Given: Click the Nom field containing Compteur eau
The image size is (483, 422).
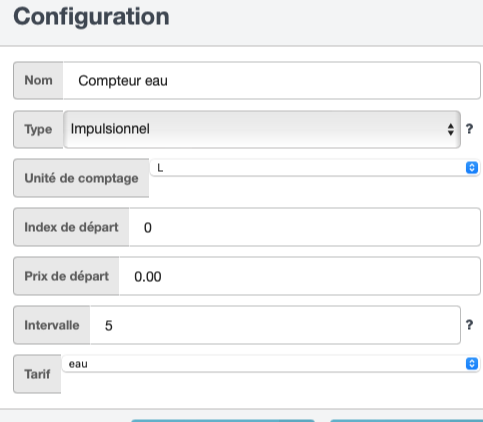Looking at the screenshot, I should (272, 80).
